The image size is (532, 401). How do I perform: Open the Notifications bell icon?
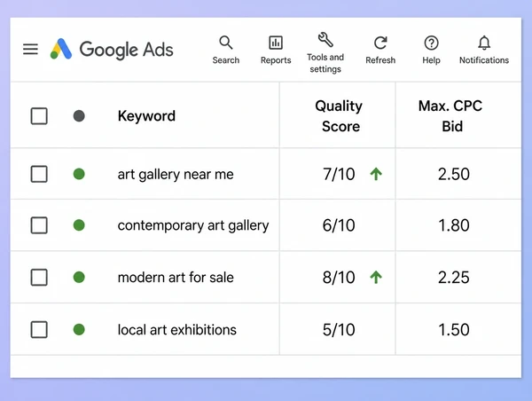coord(484,43)
